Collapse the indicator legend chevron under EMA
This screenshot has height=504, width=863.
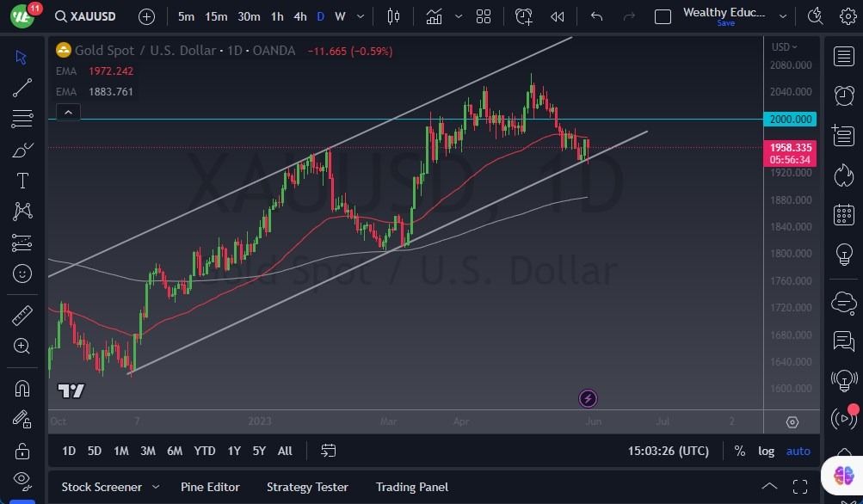tap(67, 112)
